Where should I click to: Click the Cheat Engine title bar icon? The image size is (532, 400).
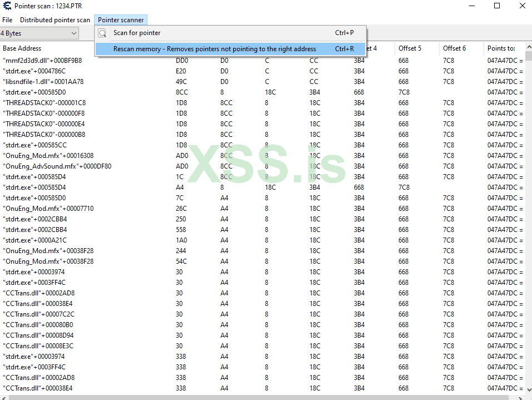point(7,6)
